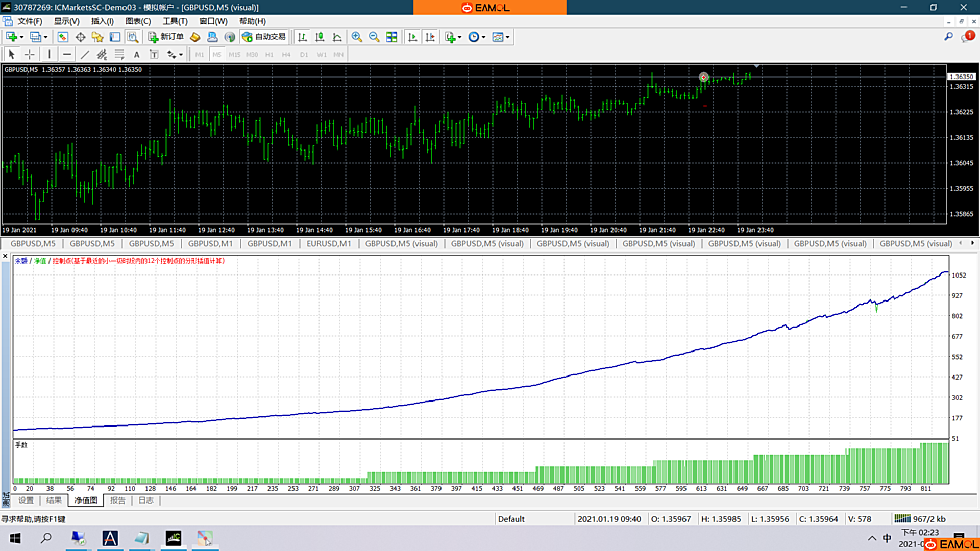Toggle the Market Watch window

pyautogui.click(x=63, y=37)
